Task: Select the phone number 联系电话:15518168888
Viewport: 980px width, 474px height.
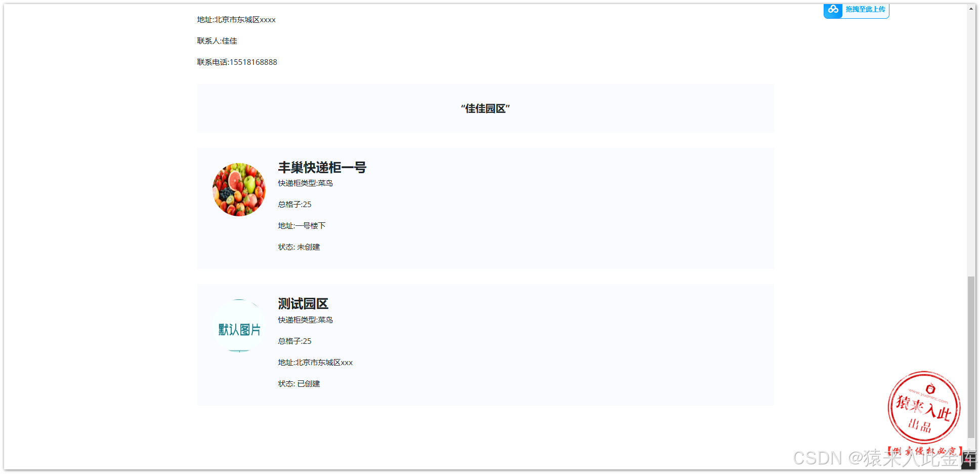Action: tap(237, 62)
